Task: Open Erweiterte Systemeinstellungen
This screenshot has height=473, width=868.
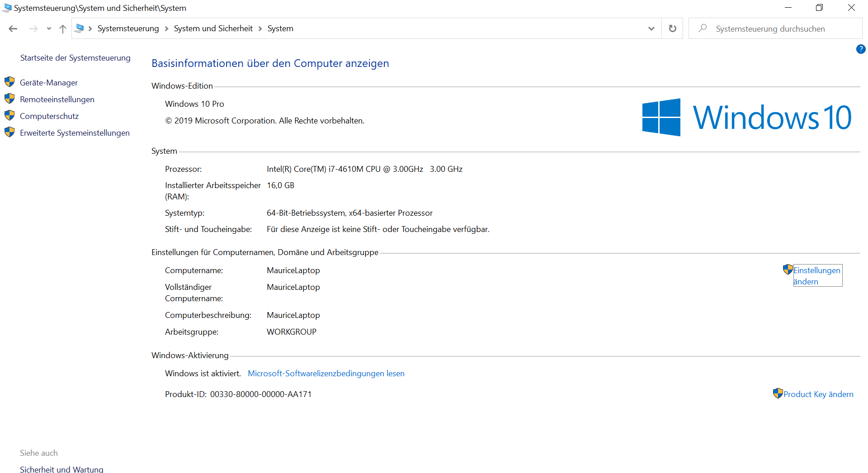Action: (75, 132)
